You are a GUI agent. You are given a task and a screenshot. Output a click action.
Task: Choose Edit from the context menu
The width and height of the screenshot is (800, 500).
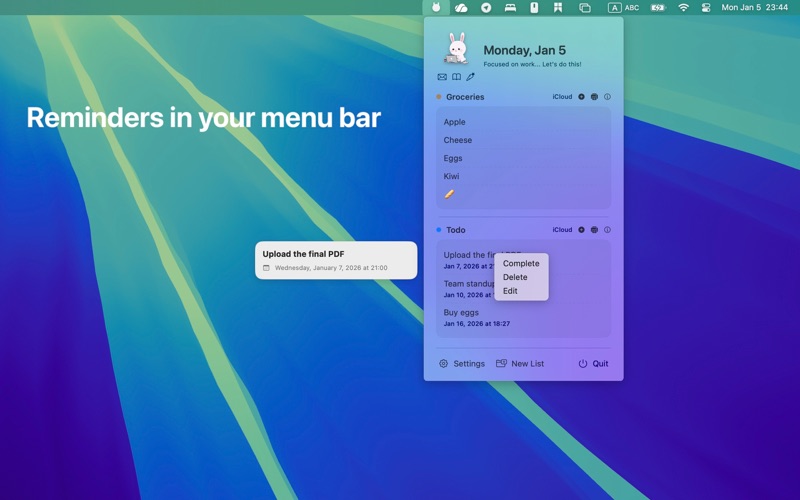click(510, 291)
